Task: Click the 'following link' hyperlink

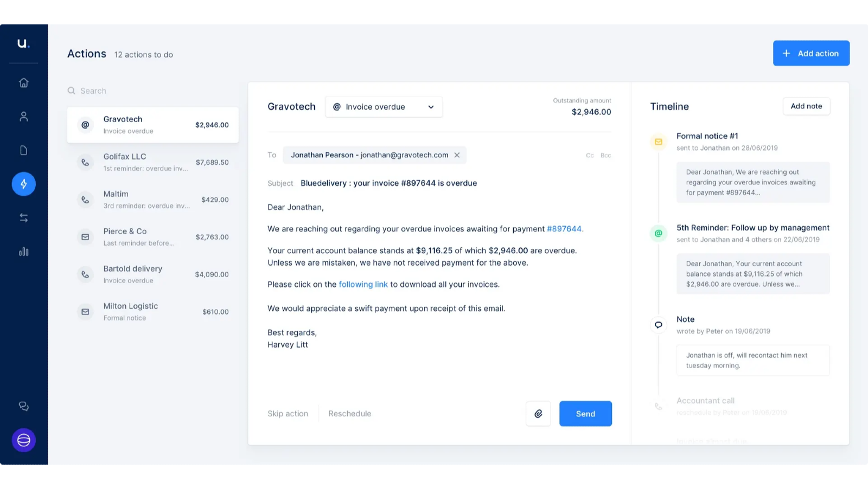Action: click(x=363, y=285)
